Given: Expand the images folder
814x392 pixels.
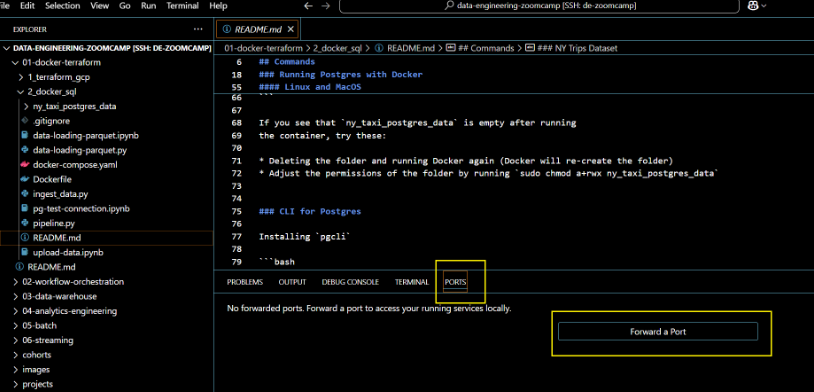Looking at the screenshot, I should [15, 370].
